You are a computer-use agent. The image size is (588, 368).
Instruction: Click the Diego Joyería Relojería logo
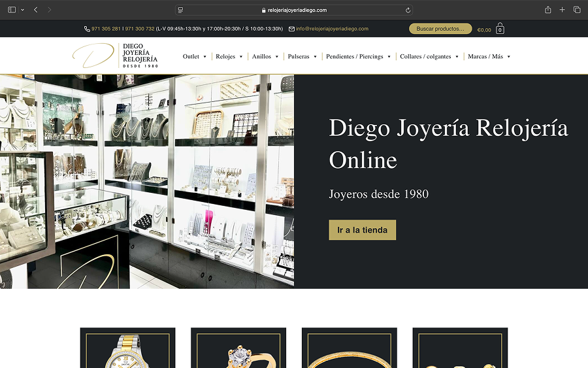pos(116,56)
